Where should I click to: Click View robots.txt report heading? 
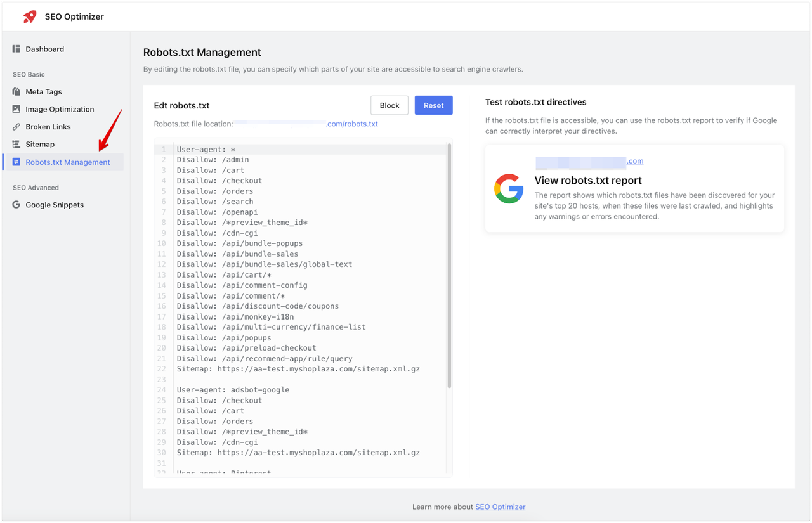(588, 180)
